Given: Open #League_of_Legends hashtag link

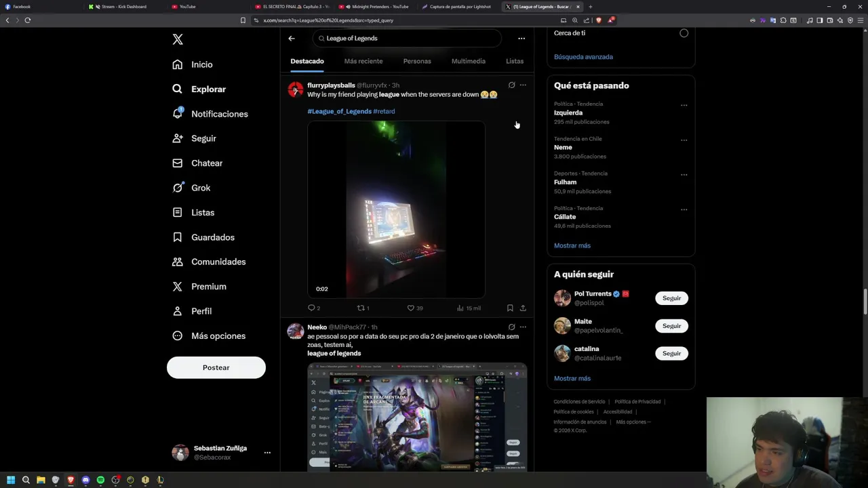Looking at the screenshot, I should tap(339, 111).
